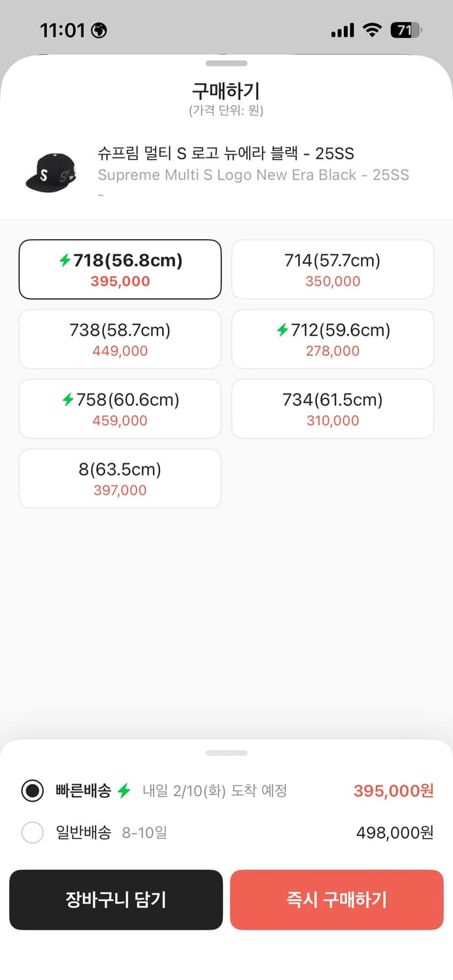Image resolution: width=453 pixels, height=980 pixels.
Task: Pick size 734(61.5cm) priced 310,000
Action: click(333, 408)
